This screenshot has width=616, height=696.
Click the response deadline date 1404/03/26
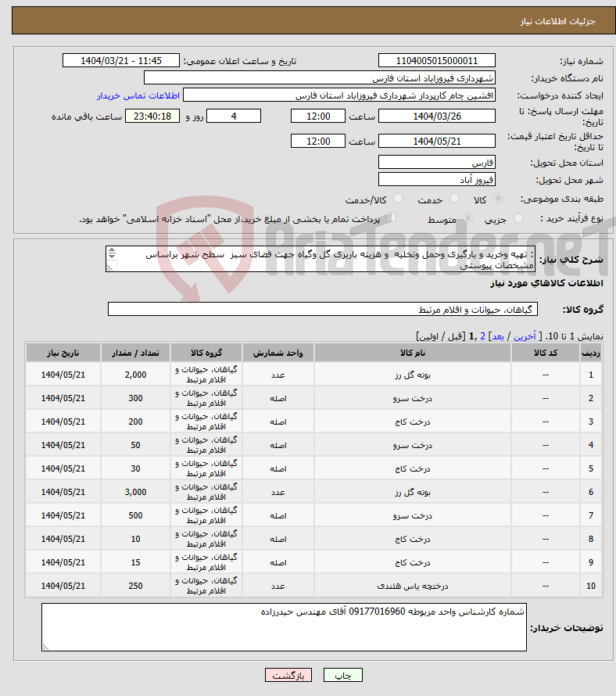[437, 117]
